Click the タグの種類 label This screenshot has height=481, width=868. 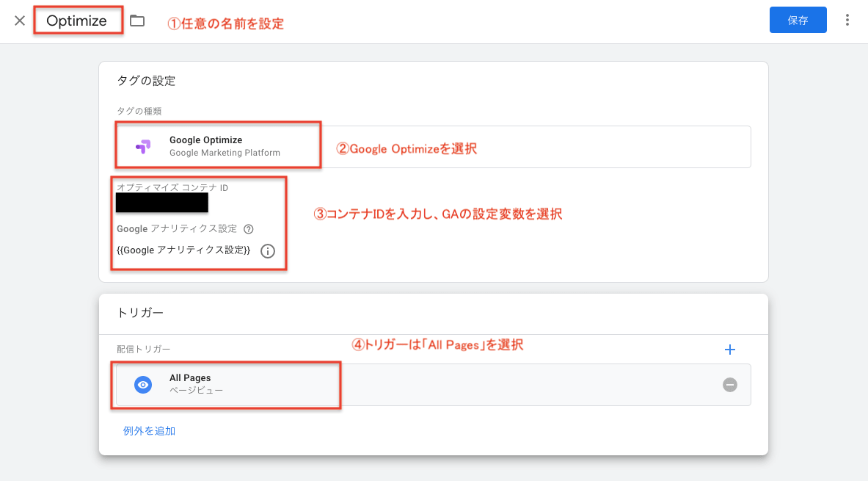pos(139,112)
